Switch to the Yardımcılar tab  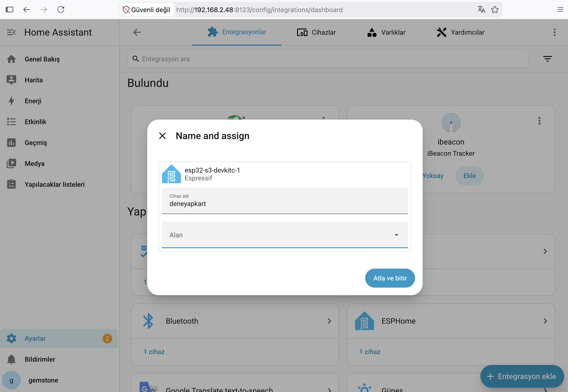[x=460, y=32]
